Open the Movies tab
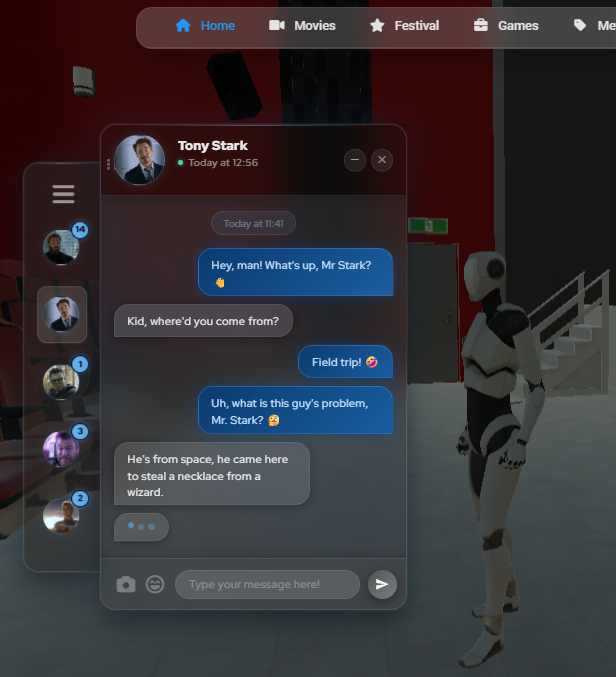This screenshot has width=616, height=677. 302,26
